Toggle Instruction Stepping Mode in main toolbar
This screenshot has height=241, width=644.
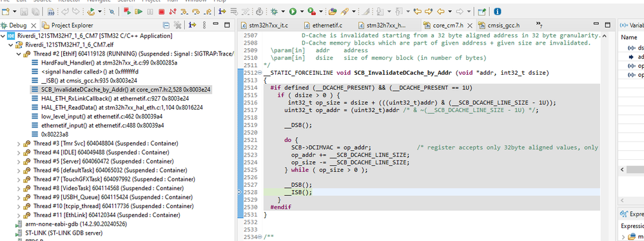pos(222,12)
